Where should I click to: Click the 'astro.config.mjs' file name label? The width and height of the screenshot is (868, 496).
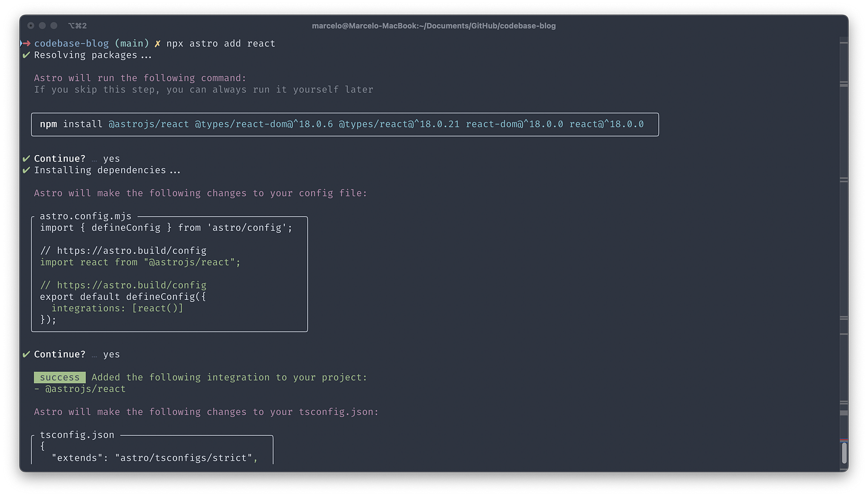86,216
